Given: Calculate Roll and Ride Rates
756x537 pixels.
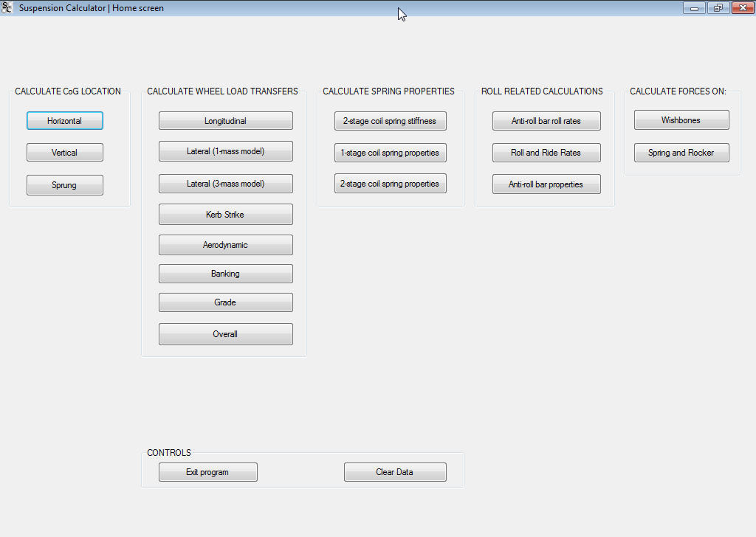Looking at the screenshot, I should coord(546,153).
